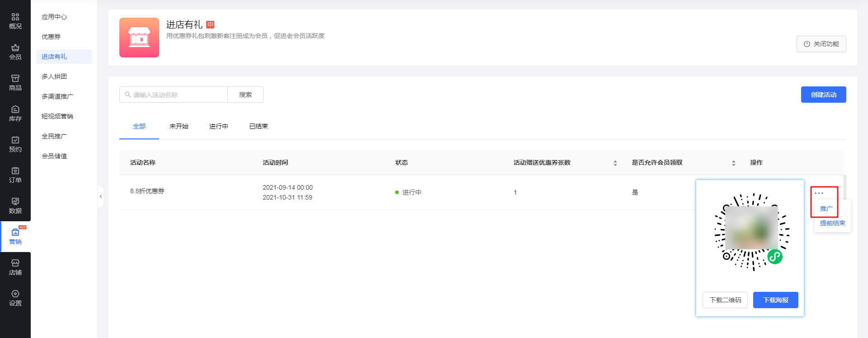Click the 下载海报 button
The width and height of the screenshot is (868, 338).
pos(776,300)
